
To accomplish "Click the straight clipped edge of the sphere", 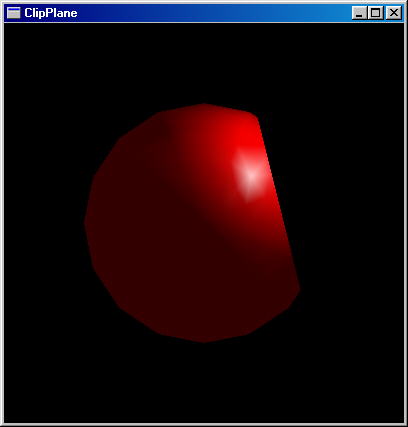I will pos(279,203).
